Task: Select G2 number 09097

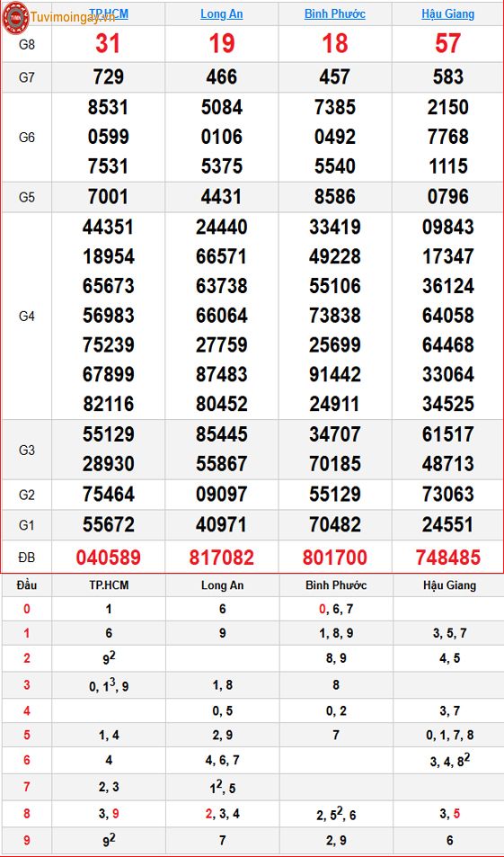Action: pyautogui.click(x=221, y=495)
